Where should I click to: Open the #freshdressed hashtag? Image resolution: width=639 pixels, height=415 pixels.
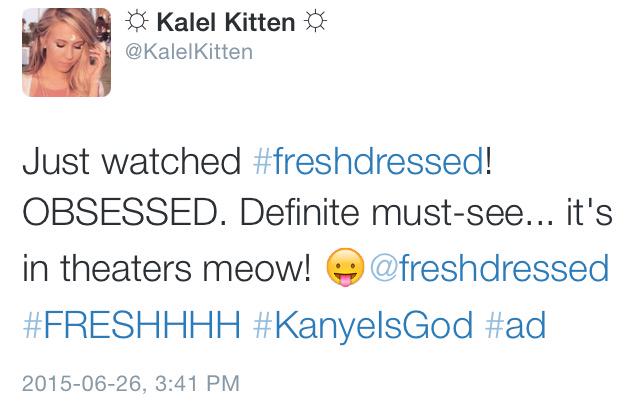pyautogui.click(x=368, y=161)
